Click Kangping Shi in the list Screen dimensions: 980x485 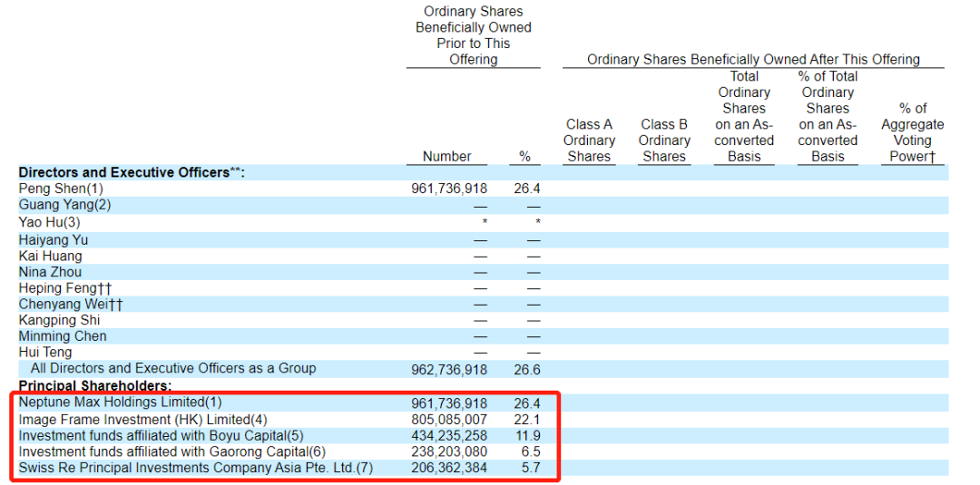point(59,320)
